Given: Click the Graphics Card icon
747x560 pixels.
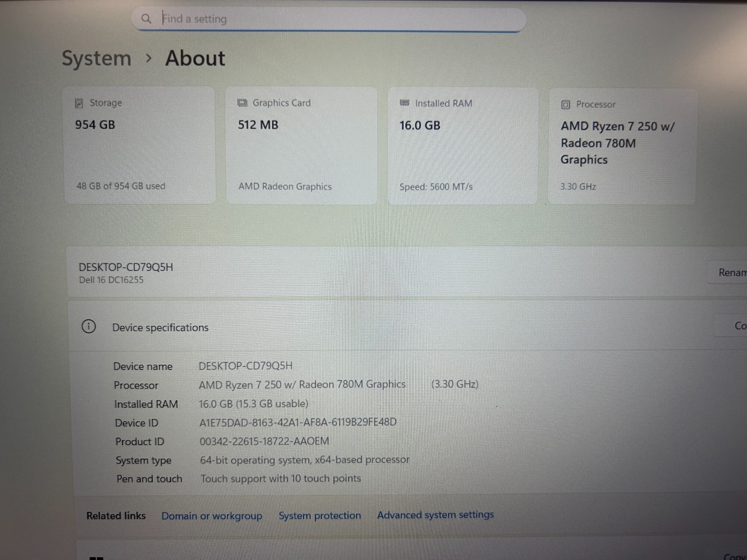Looking at the screenshot, I should tap(242, 103).
